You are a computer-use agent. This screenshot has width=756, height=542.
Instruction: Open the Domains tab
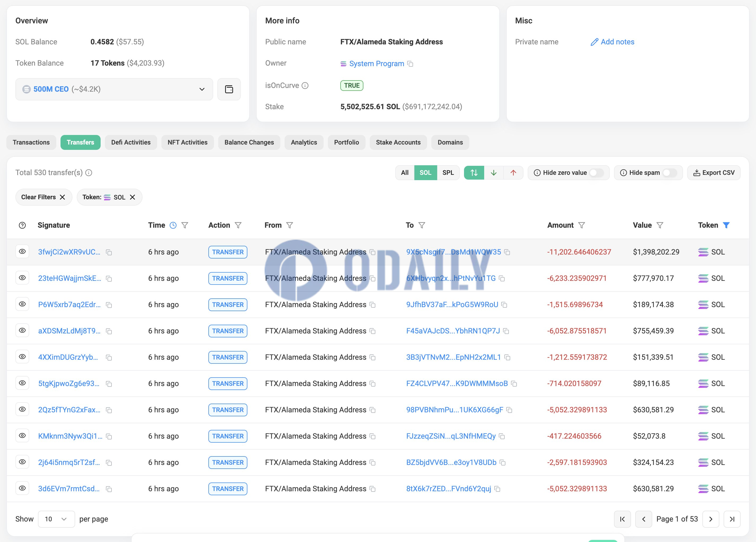coord(450,142)
